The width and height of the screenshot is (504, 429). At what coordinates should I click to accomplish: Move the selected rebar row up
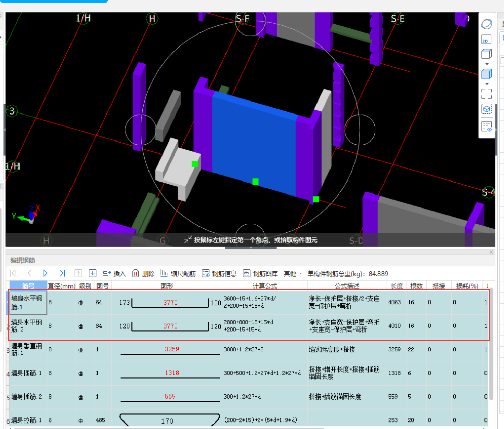pos(78,273)
